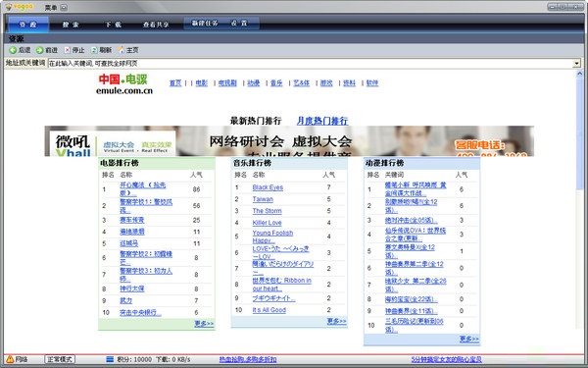Open the 动漫 link in site navigation

[x=254, y=82]
